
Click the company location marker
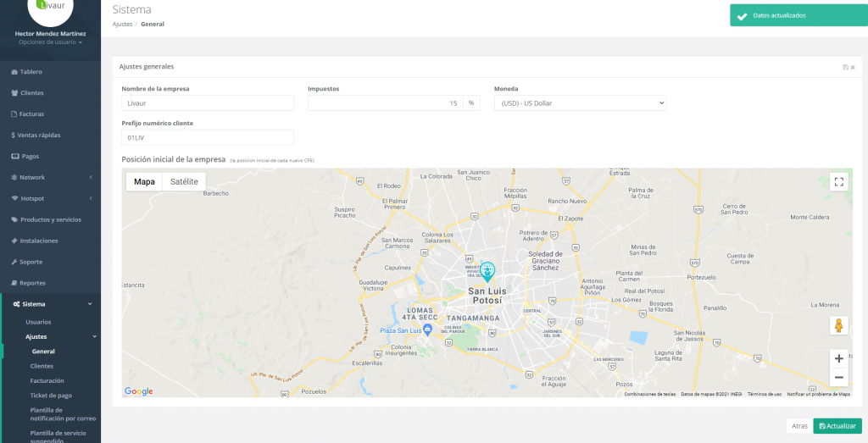pos(487,272)
